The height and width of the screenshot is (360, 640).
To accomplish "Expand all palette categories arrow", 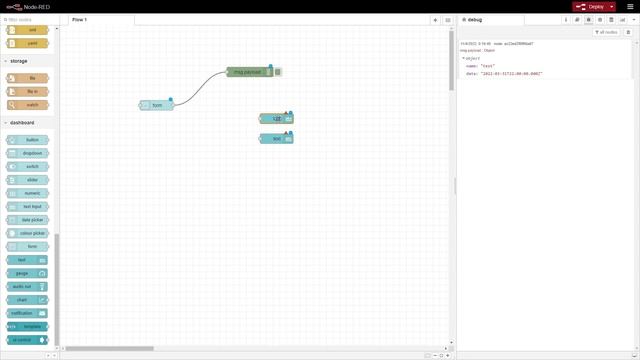I will tap(54, 356).
